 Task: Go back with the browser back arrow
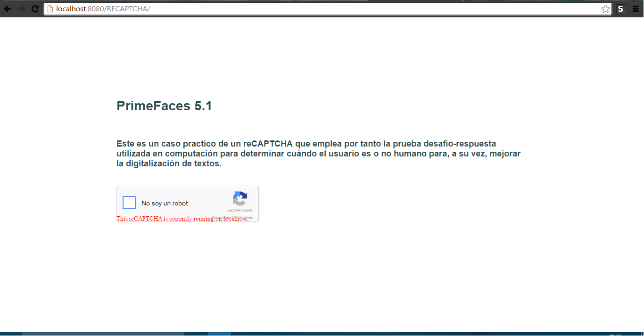pyautogui.click(x=8, y=8)
